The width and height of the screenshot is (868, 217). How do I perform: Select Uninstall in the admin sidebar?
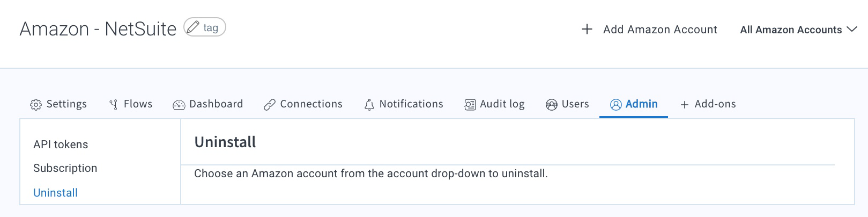click(x=55, y=193)
